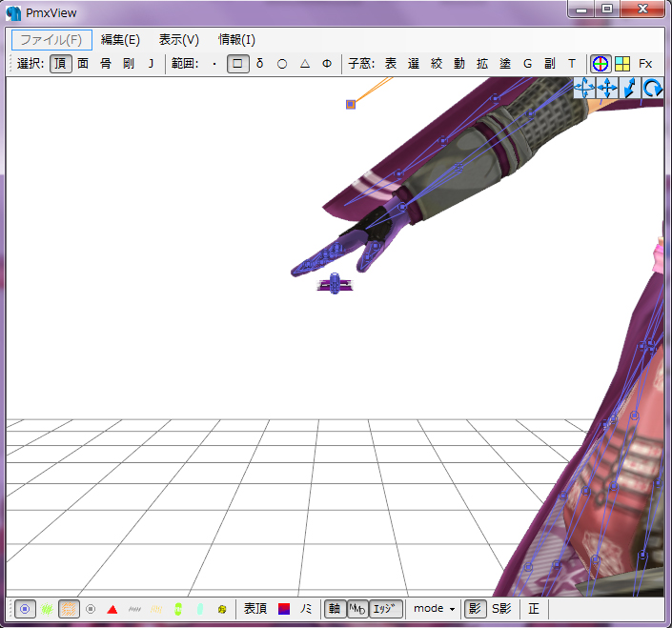
Task: Toggle the S影 self-shadow button
Action: coord(502,609)
